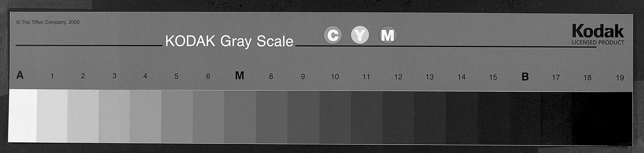Screen dimensions: 644x153
Task: Click the circled C cyan marker
Action: click(333, 35)
